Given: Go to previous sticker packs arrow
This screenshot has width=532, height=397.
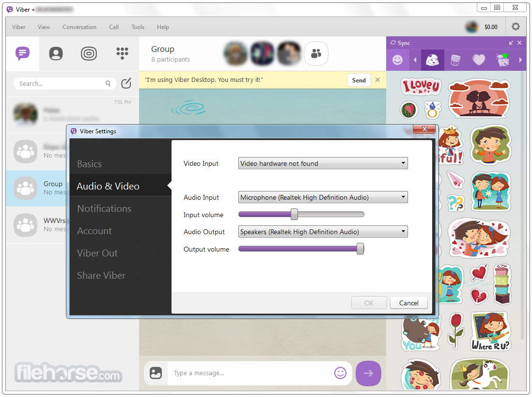Looking at the screenshot, I should [415, 60].
